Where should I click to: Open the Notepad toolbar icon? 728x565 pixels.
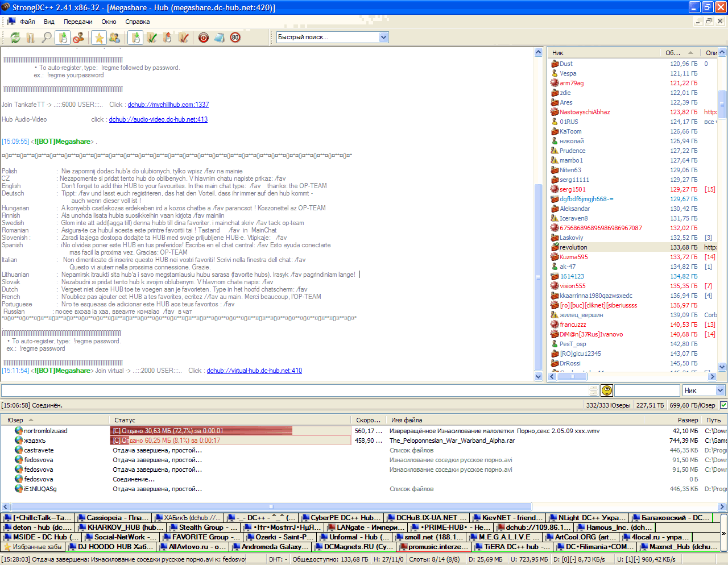[x=219, y=38]
